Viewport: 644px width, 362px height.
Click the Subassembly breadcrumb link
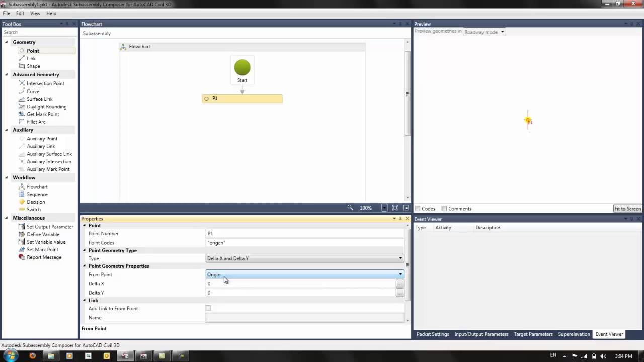[97, 33]
